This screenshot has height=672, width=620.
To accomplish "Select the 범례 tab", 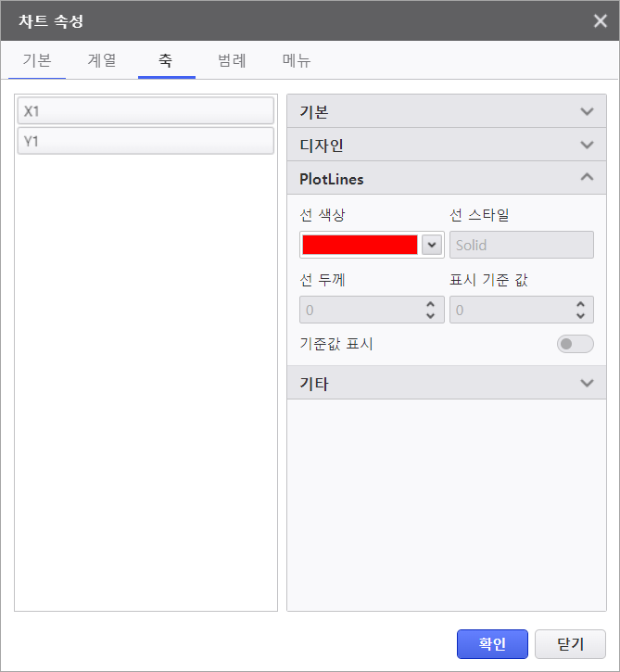I will click(x=232, y=61).
